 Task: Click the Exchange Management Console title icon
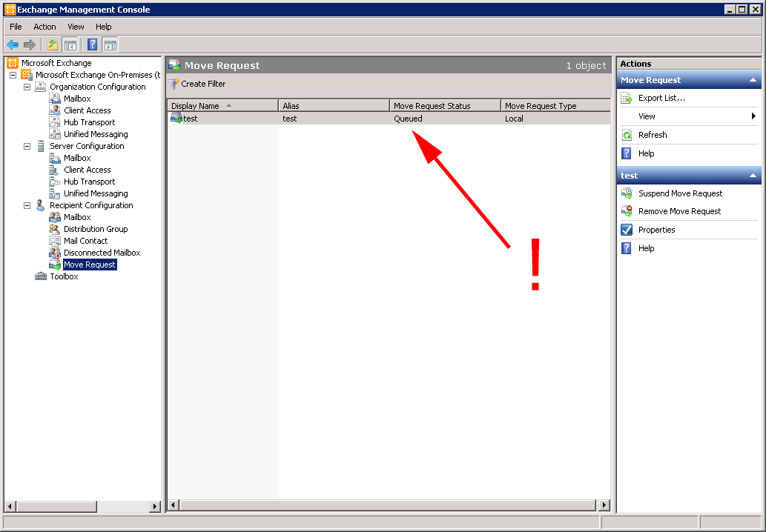click(x=10, y=10)
